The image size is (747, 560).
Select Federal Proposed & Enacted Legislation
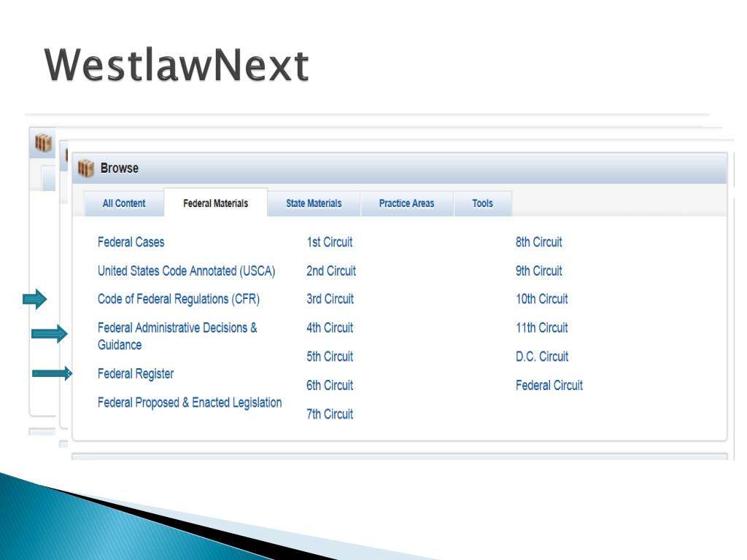(x=190, y=402)
